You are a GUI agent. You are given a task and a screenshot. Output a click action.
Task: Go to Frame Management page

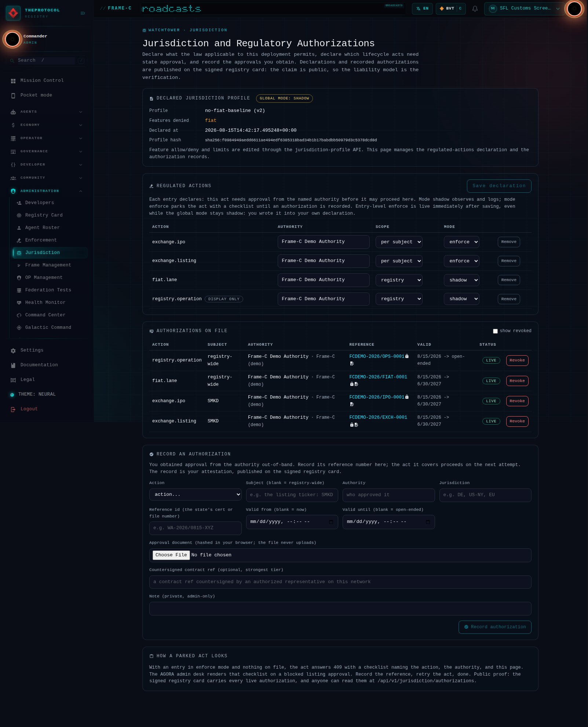tap(50, 265)
